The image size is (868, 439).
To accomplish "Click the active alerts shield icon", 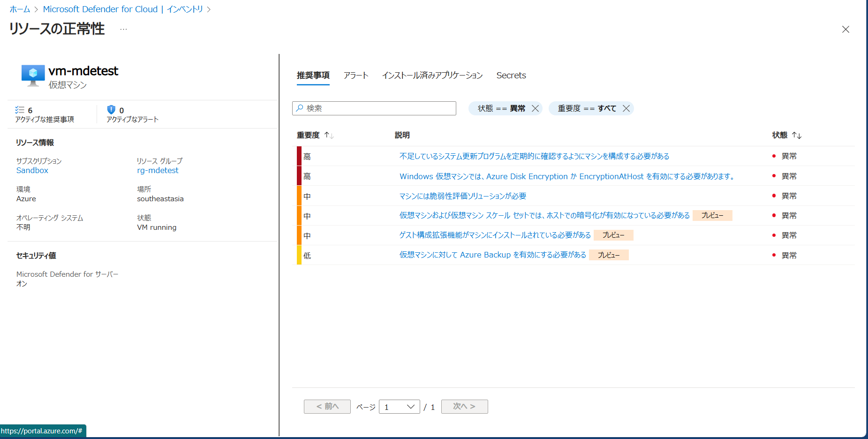I will point(111,110).
